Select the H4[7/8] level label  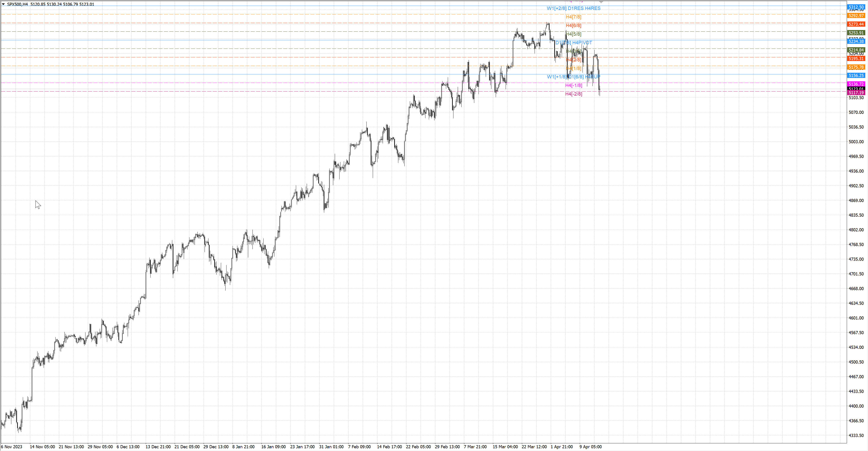click(x=573, y=17)
